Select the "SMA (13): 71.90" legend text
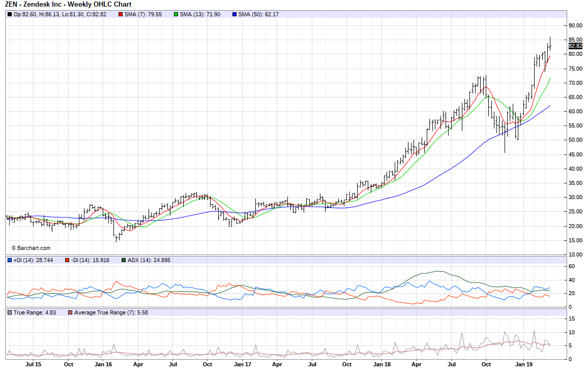The image size is (588, 380). point(200,15)
